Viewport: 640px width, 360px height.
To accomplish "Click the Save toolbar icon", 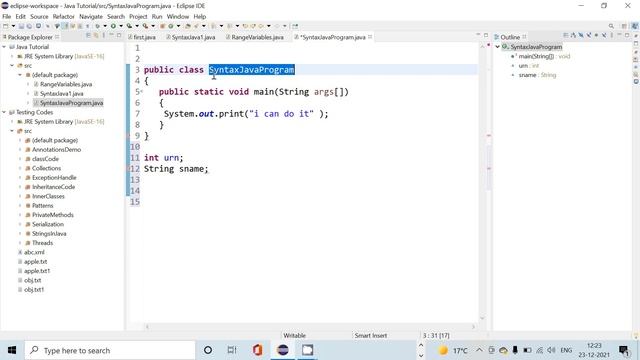I will tap(20, 26).
